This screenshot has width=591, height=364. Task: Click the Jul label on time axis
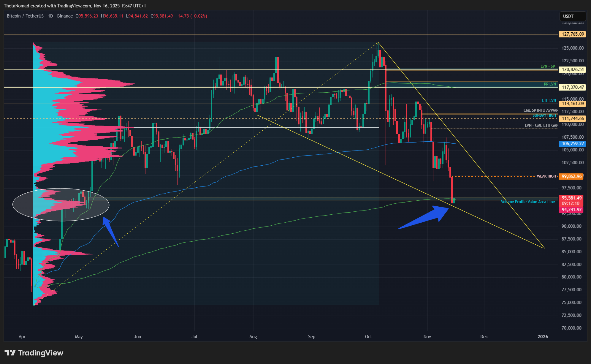click(194, 337)
